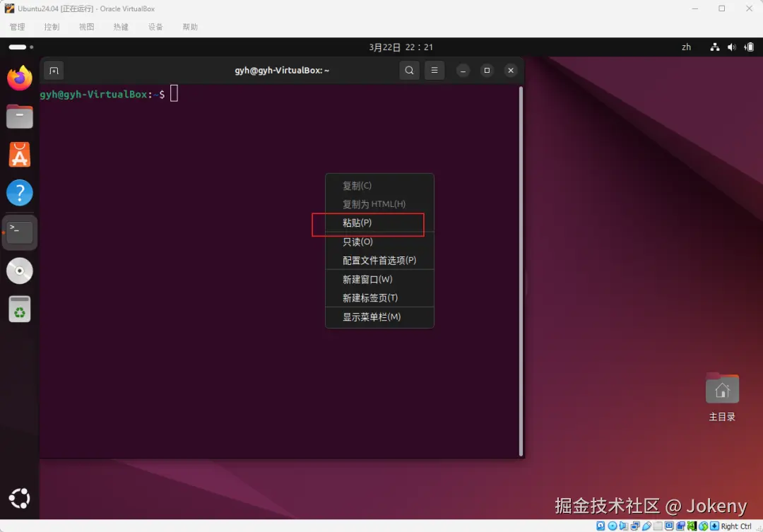Click the power battery icon in top bar
The height and width of the screenshot is (532, 763).
(749, 47)
